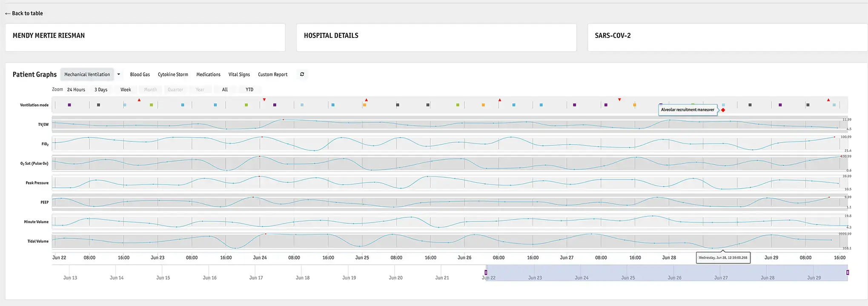868x306 pixels.
Task: Click the highlighted navigator range selection
Action: point(667,273)
